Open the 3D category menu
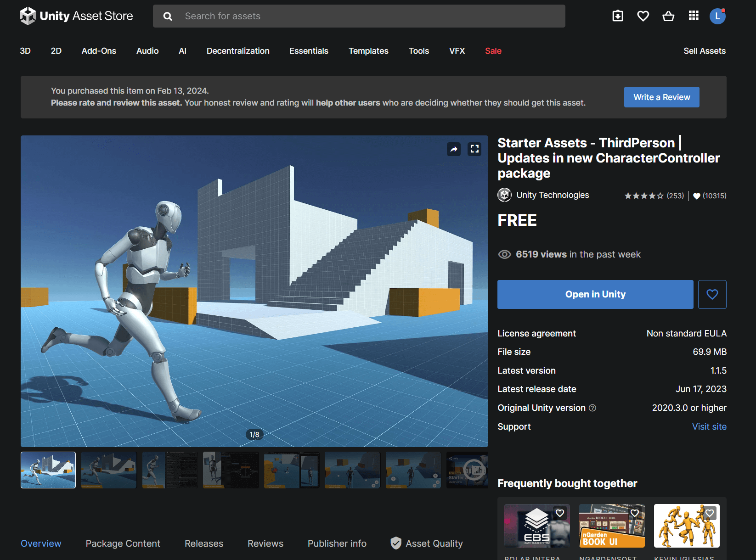Viewport: 756px width, 560px height. pyautogui.click(x=25, y=51)
